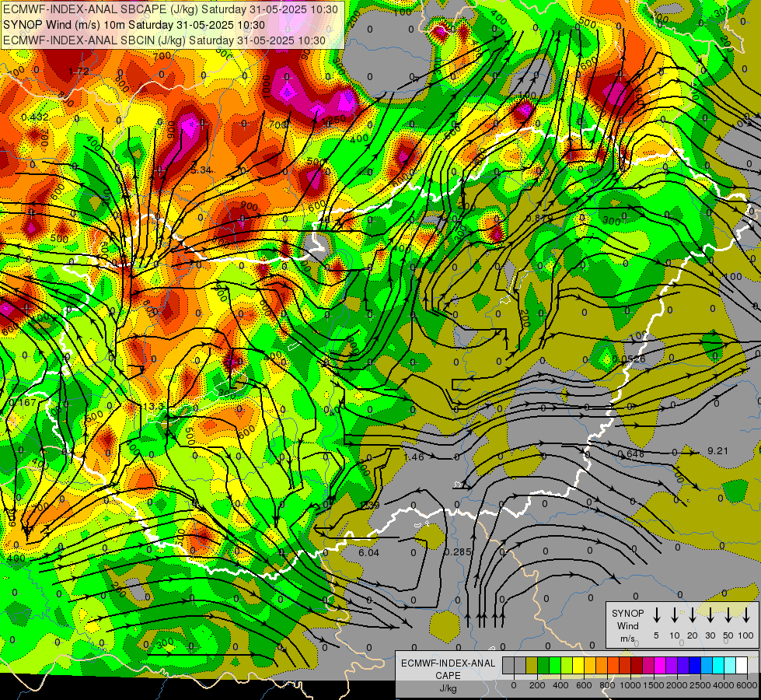Click the '800' tick label on CAPE scale

607,685
